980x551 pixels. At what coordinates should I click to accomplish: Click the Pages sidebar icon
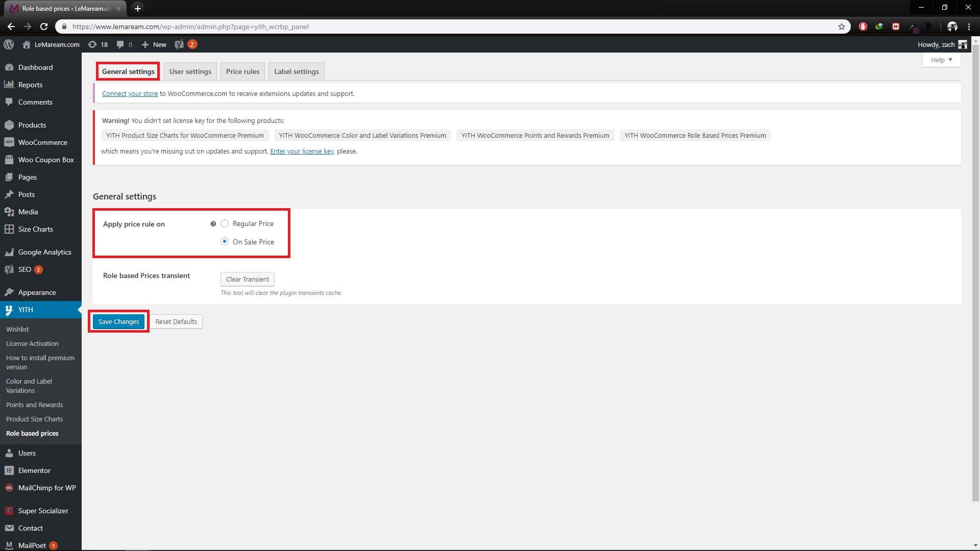coord(9,177)
